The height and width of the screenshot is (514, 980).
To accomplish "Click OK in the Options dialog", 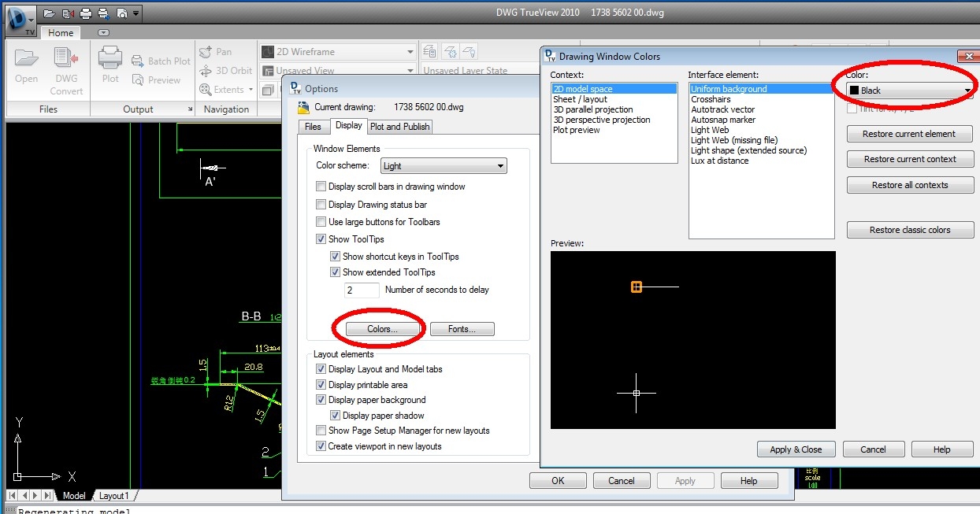I will point(558,481).
